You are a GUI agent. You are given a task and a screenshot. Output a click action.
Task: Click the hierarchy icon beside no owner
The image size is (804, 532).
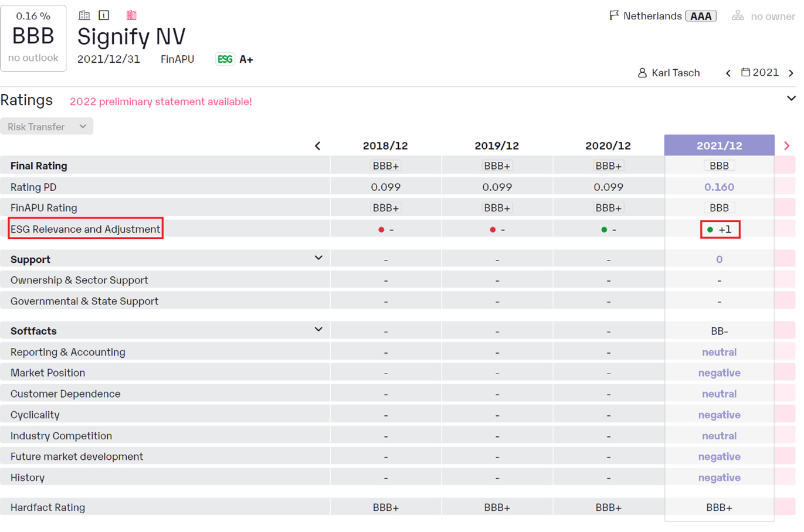click(738, 16)
